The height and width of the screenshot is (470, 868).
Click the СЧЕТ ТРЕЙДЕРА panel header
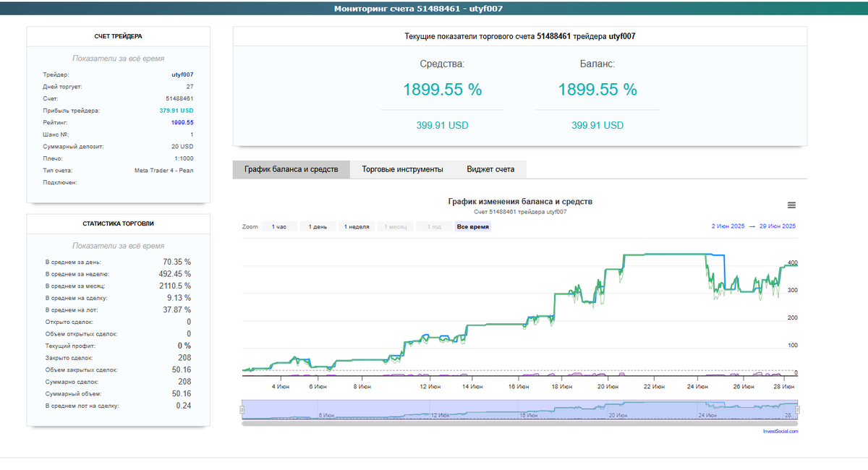coord(117,35)
